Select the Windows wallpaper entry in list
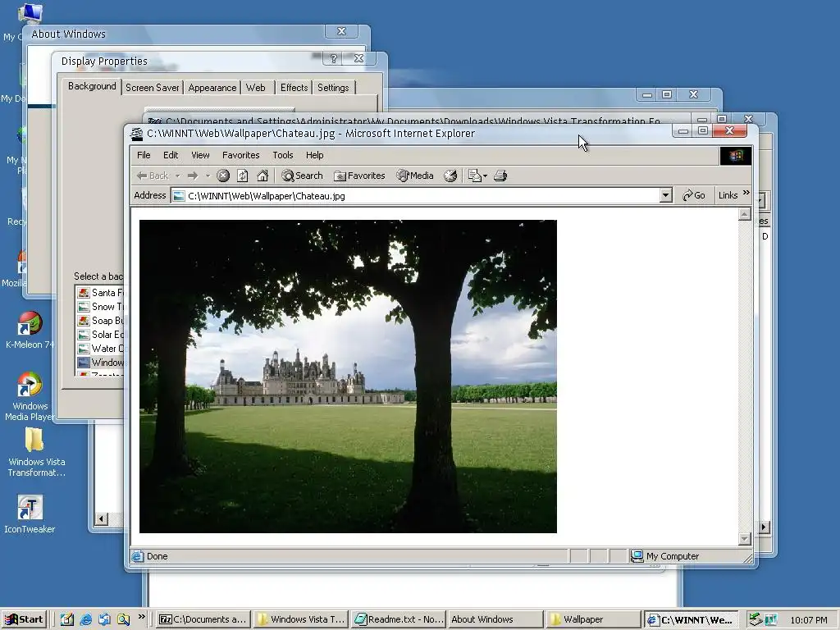Viewport: 840px width, 630px height. [x=100, y=362]
